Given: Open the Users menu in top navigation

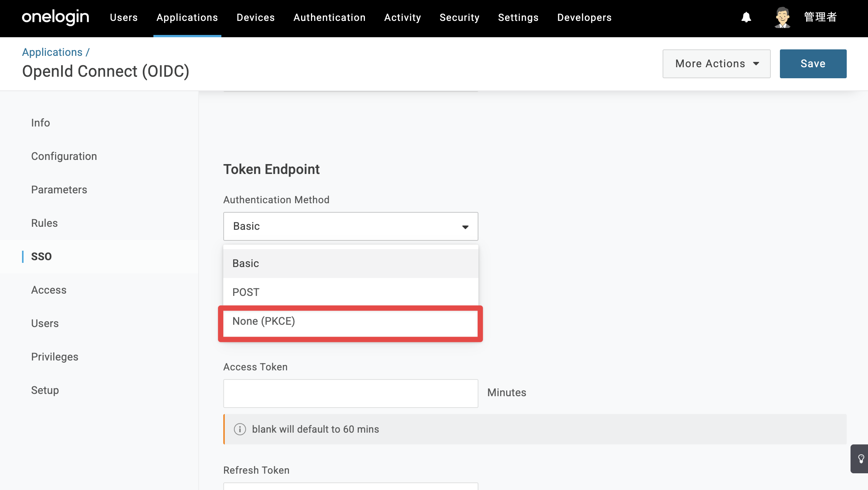Looking at the screenshot, I should coord(124,17).
